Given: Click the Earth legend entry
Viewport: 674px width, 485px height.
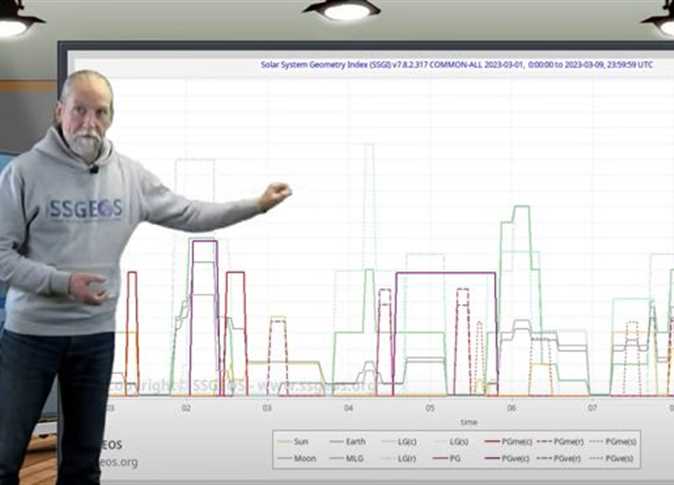Looking at the screenshot, I should tap(347, 442).
